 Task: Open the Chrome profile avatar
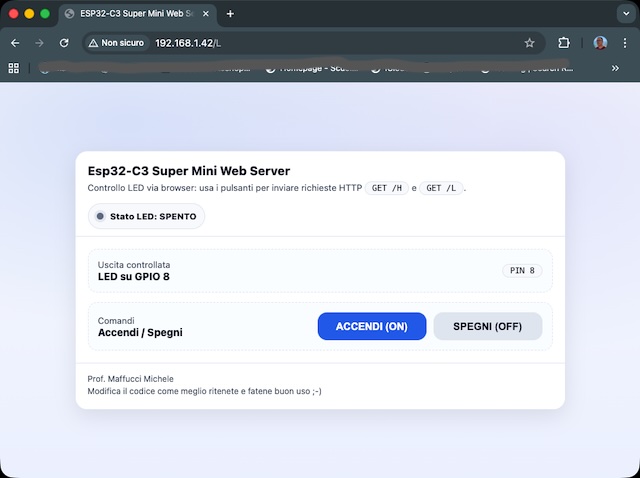click(600, 43)
